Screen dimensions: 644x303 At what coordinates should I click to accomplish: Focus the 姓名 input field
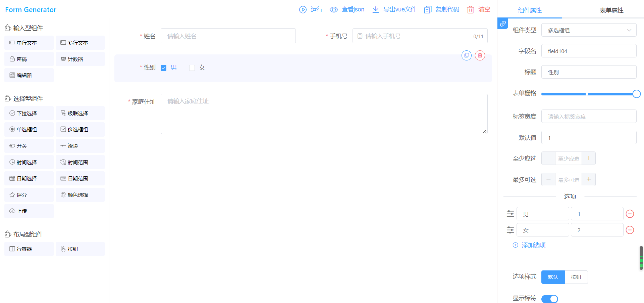click(x=228, y=36)
